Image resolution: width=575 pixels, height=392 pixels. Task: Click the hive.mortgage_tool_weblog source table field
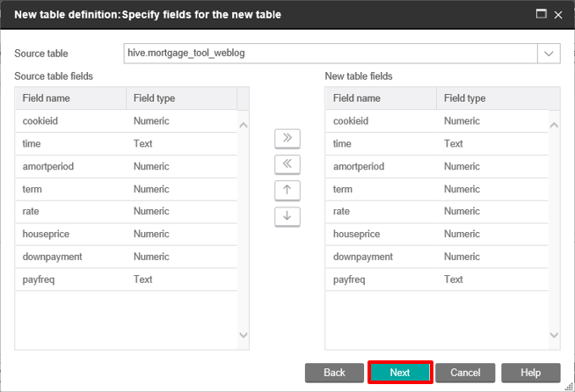pos(331,54)
